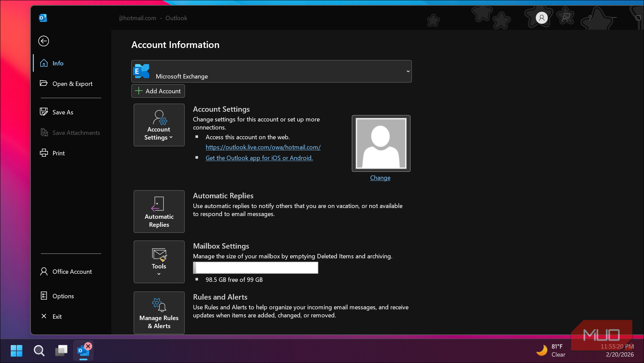644x363 pixels.
Task: Click the profile picture placeholder thumbnail
Action: tap(381, 143)
